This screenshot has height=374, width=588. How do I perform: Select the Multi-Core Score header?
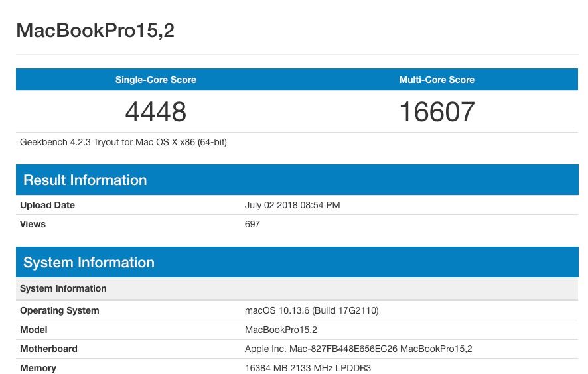pyautogui.click(x=437, y=80)
